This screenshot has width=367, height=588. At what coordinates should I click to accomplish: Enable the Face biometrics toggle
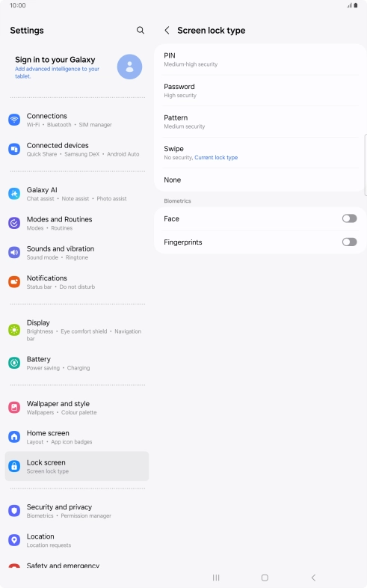coord(349,218)
